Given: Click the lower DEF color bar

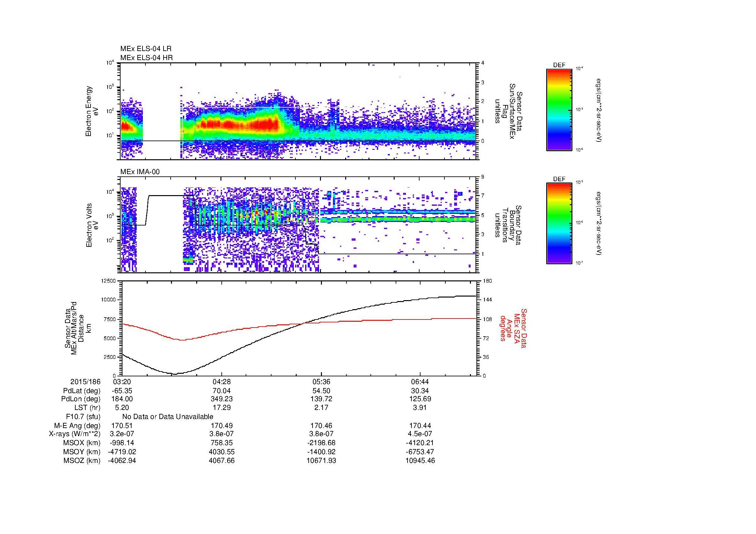Looking at the screenshot, I should [x=559, y=224].
